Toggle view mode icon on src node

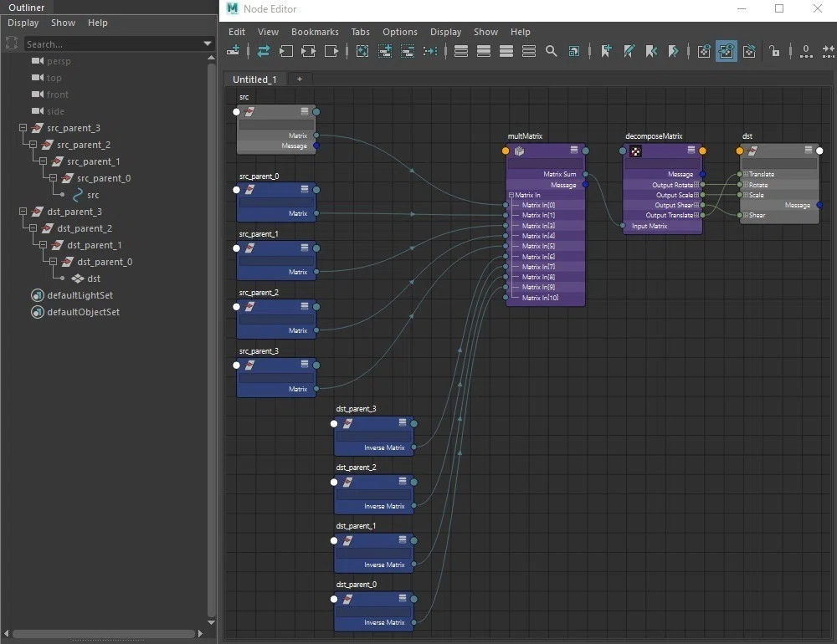tap(305, 111)
